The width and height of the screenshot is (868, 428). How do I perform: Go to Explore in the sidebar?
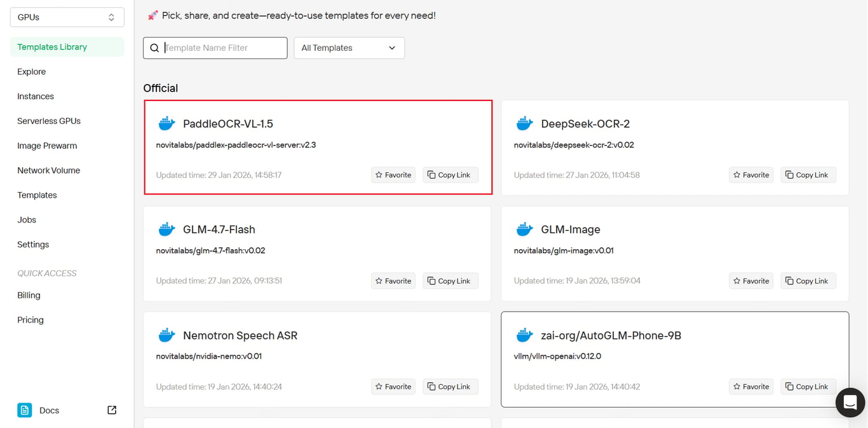pyautogui.click(x=32, y=72)
